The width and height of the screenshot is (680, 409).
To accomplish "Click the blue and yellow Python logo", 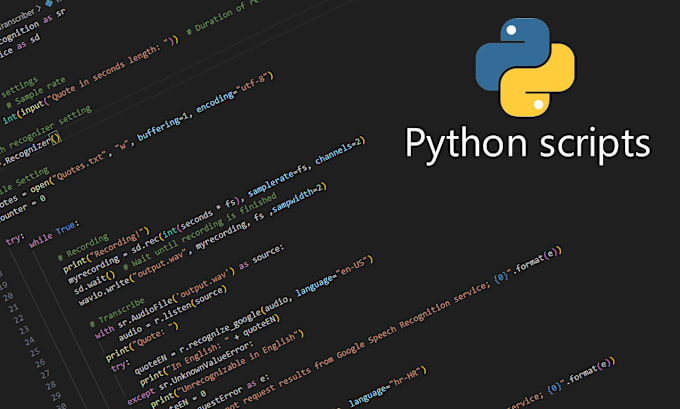I will (x=525, y=67).
